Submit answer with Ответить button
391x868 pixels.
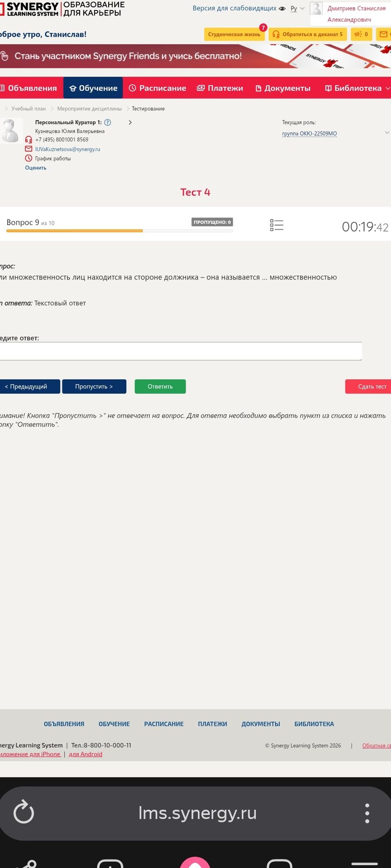[x=160, y=387]
